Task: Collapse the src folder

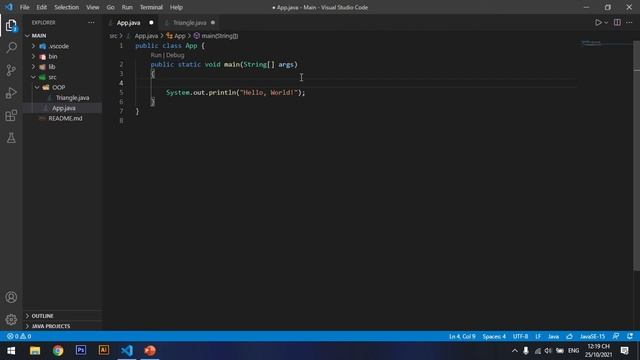Action: 52,77
